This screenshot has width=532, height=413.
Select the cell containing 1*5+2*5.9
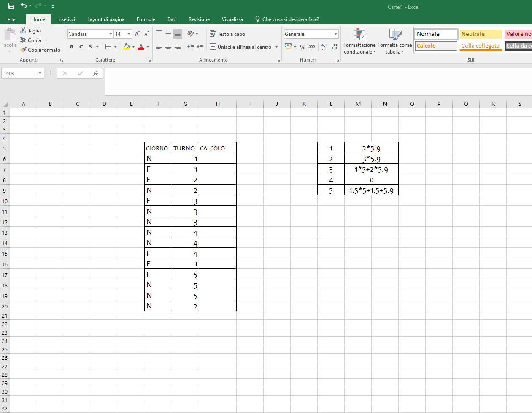coord(371,169)
